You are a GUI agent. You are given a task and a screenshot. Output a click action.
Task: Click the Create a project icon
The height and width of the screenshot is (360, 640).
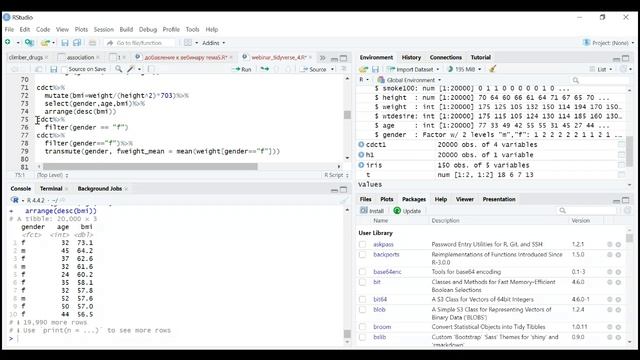29,42
